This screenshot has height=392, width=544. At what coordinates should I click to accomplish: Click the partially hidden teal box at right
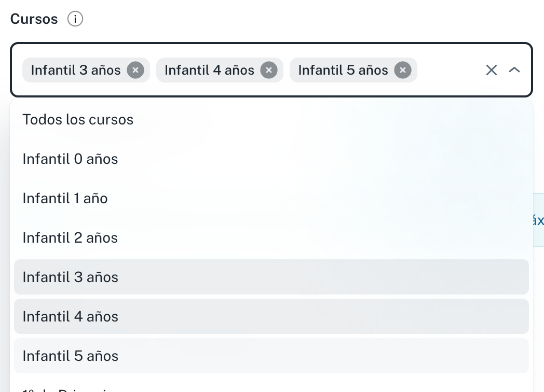pos(539,220)
